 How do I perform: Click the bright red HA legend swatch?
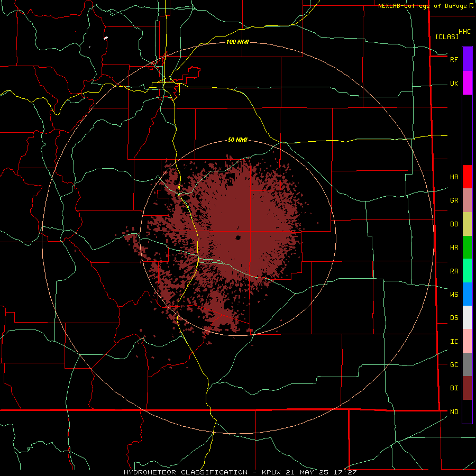(467, 177)
